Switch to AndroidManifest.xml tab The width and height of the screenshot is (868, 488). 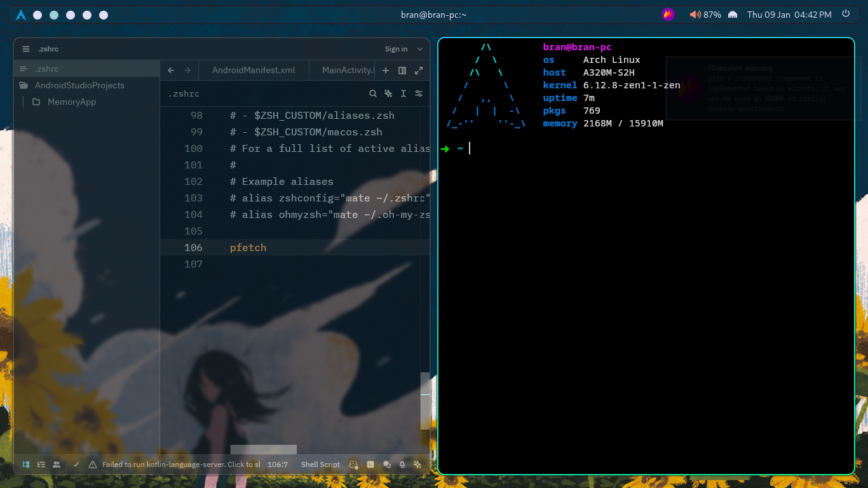254,71
